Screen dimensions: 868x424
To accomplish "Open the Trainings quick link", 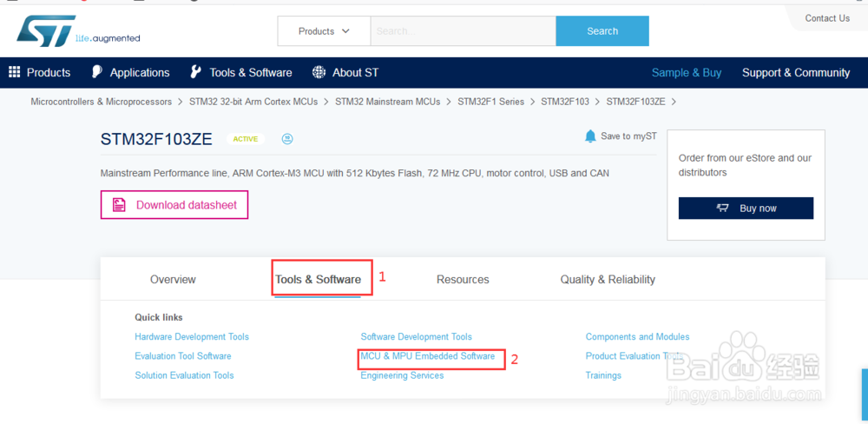I will pyautogui.click(x=603, y=376).
